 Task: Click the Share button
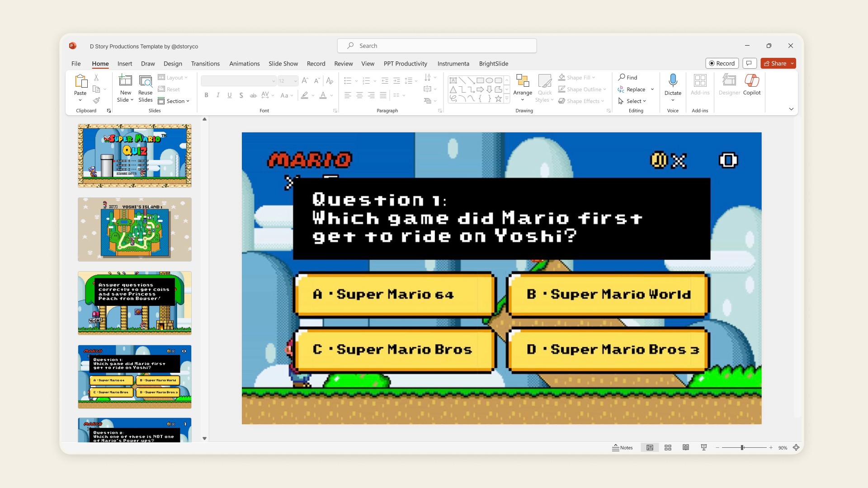(x=775, y=63)
